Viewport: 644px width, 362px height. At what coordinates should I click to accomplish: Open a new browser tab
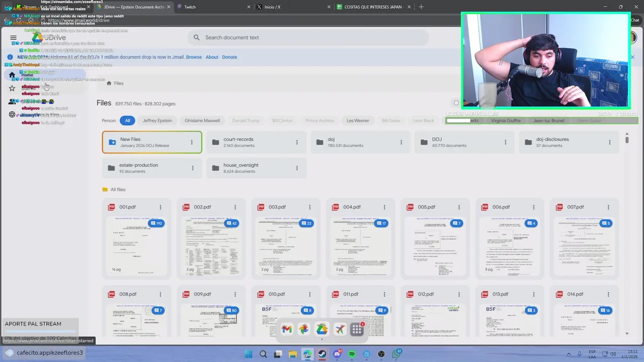pyautogui.click(x=421, y=7)
